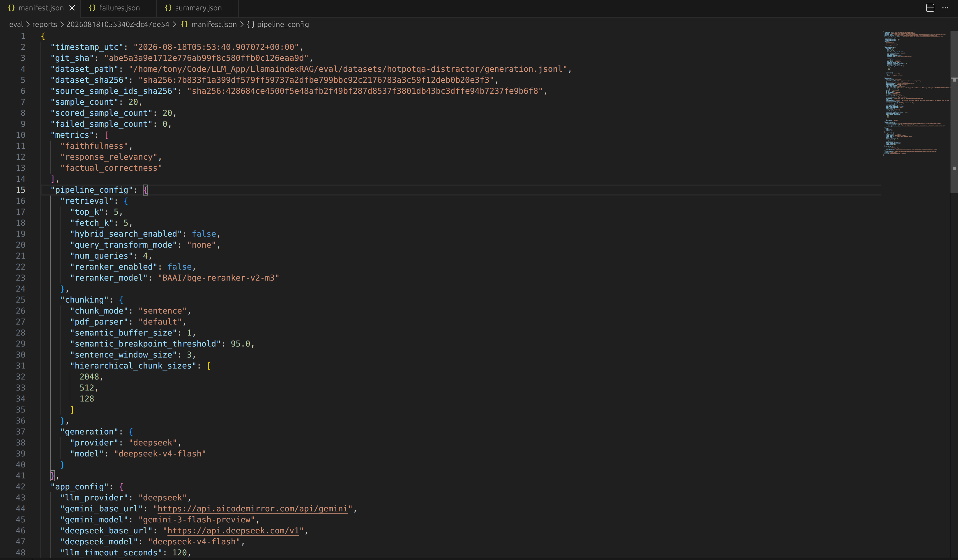Click the git_sha value string
958x560 pixels.
click(206, 58)
